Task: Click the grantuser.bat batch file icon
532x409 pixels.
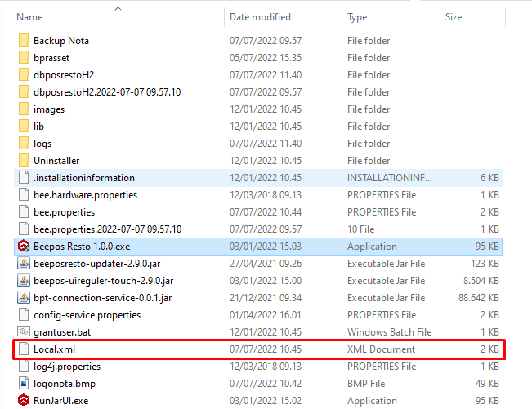Action: point(24,331)
